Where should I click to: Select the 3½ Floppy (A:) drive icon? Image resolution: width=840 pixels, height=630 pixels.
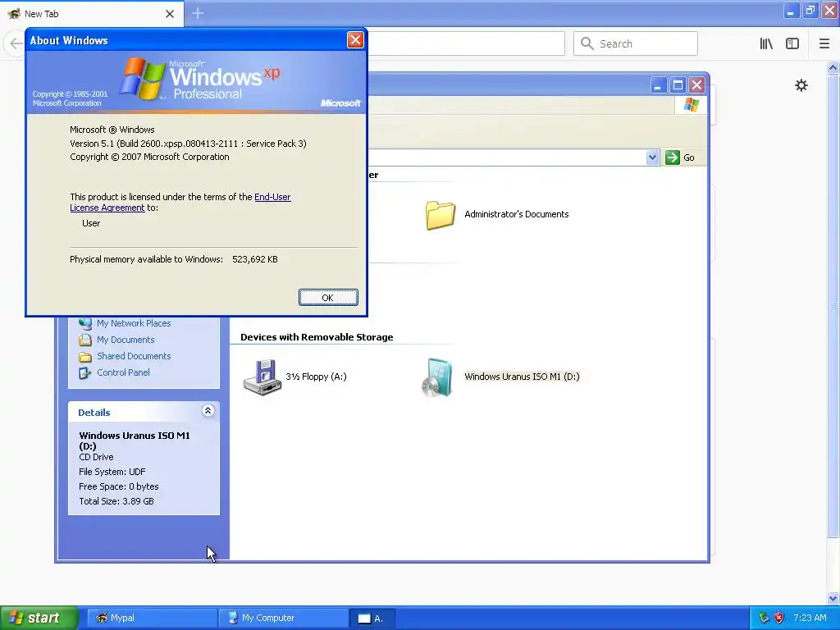pos(262,377)
